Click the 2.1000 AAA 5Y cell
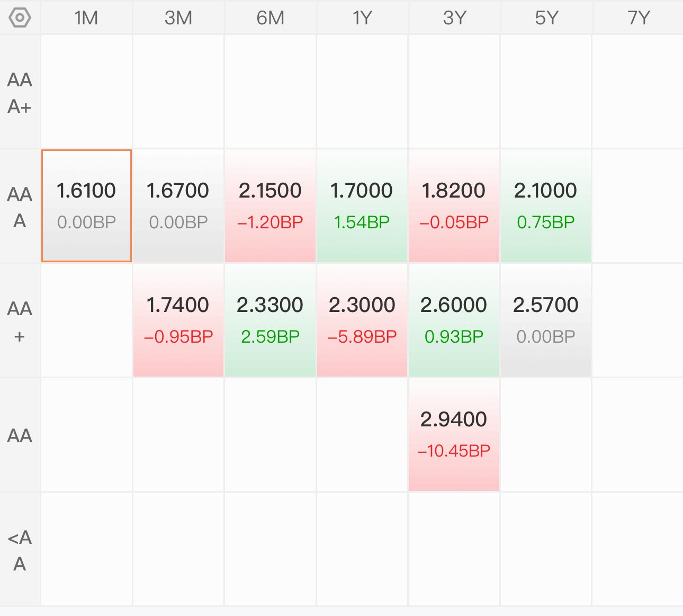 pyautogui.click(x=545, y=206)
